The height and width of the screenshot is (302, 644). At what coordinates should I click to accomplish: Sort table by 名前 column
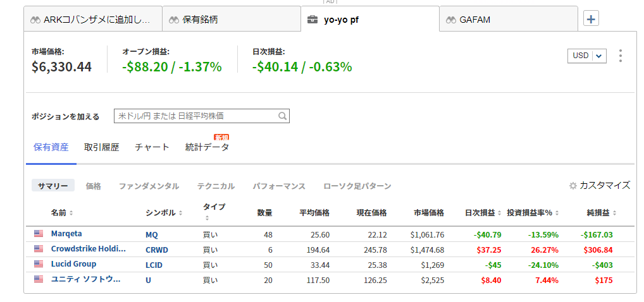tap(62, 213)
